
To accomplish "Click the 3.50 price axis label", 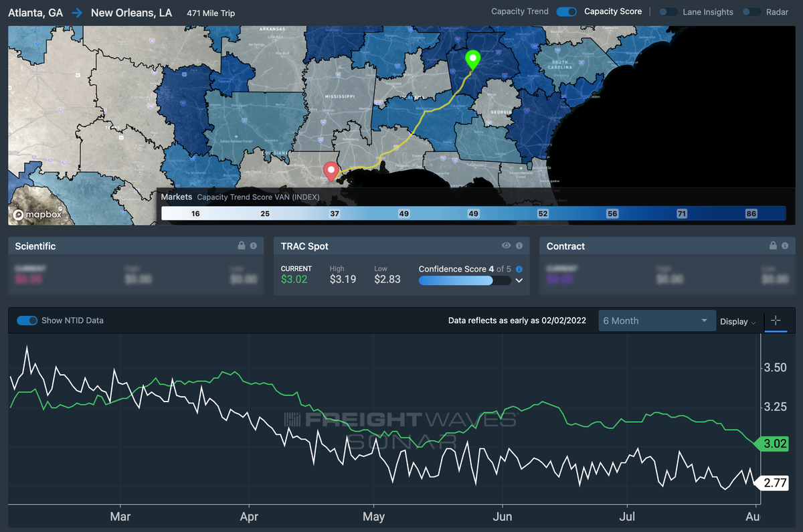I will pyautogui.click(x=776, y=367).
